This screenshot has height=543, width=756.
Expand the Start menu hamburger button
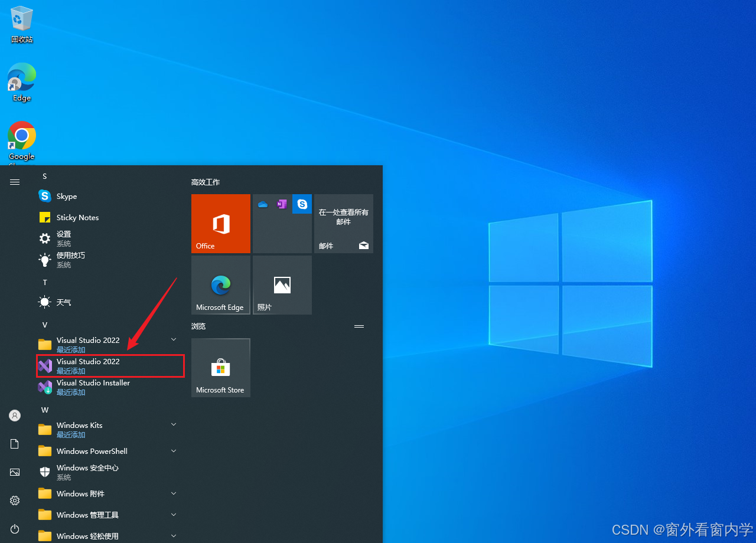(15, 182)
